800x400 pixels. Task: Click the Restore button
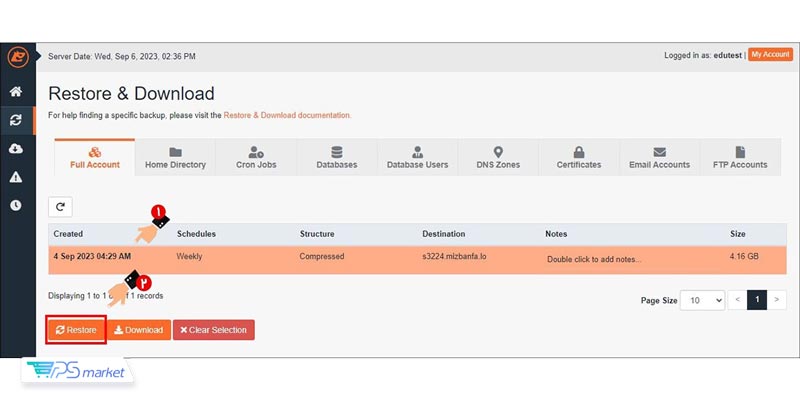[x=76, y=330]
